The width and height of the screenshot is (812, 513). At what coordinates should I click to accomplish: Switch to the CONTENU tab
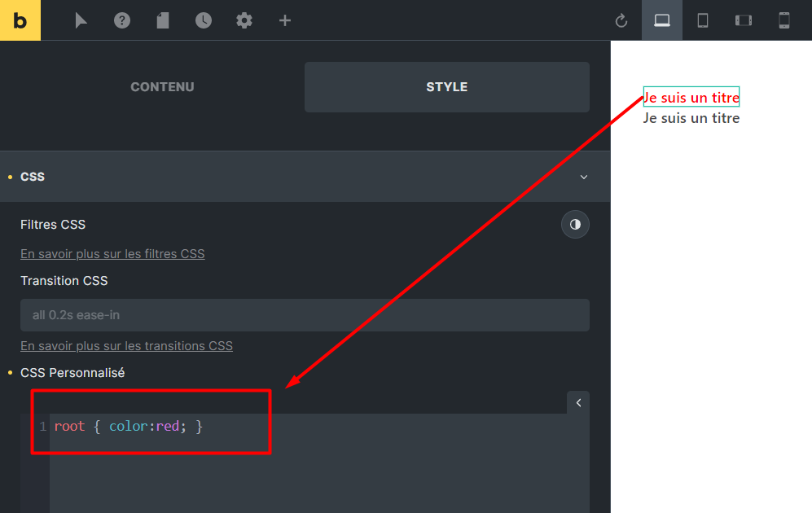point(162,87)
